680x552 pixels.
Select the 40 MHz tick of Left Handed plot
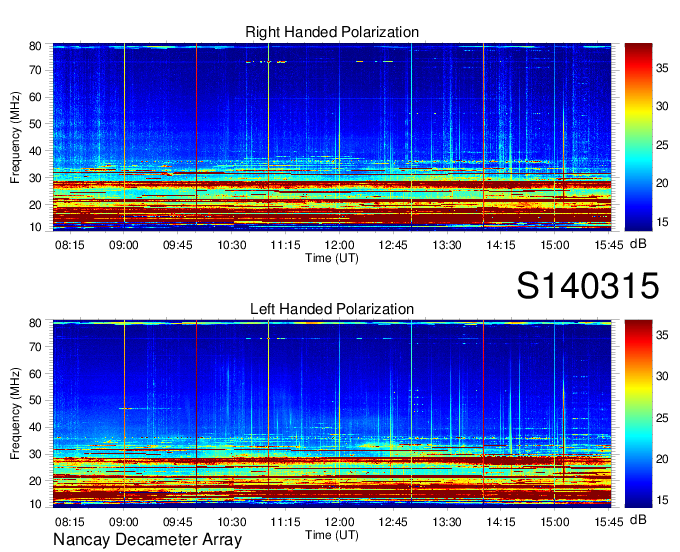[x=35, y=427]
